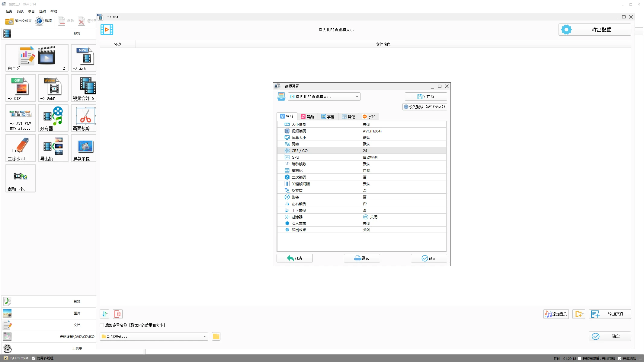Viewport: 644px width, 362px height.
Task: Toggle the use multithreading (使用多线程) checkbox
Action: tap(34, 358)
